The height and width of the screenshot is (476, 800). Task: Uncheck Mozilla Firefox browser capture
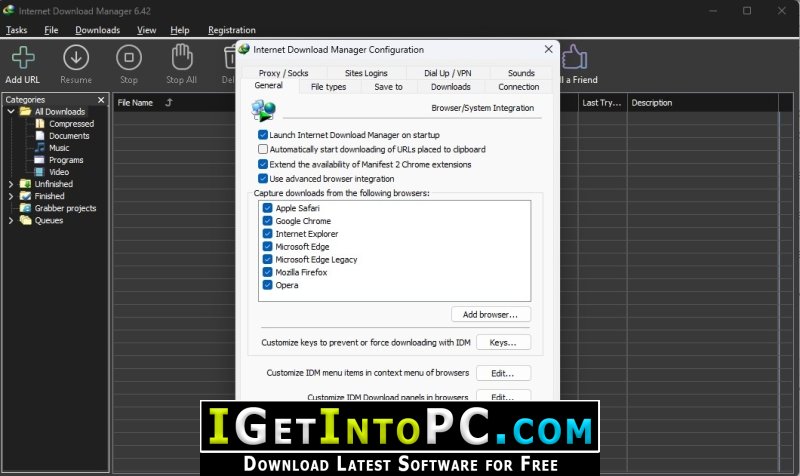[267, 272]
